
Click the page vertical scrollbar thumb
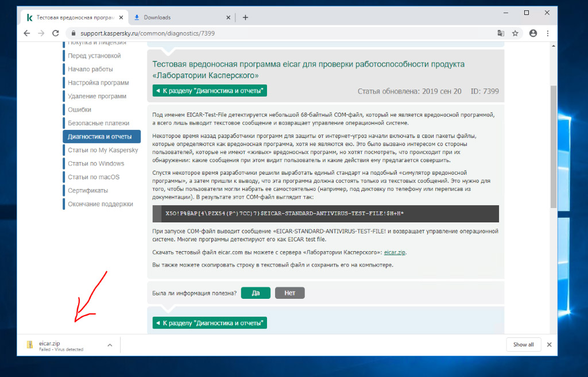[554, 147]
